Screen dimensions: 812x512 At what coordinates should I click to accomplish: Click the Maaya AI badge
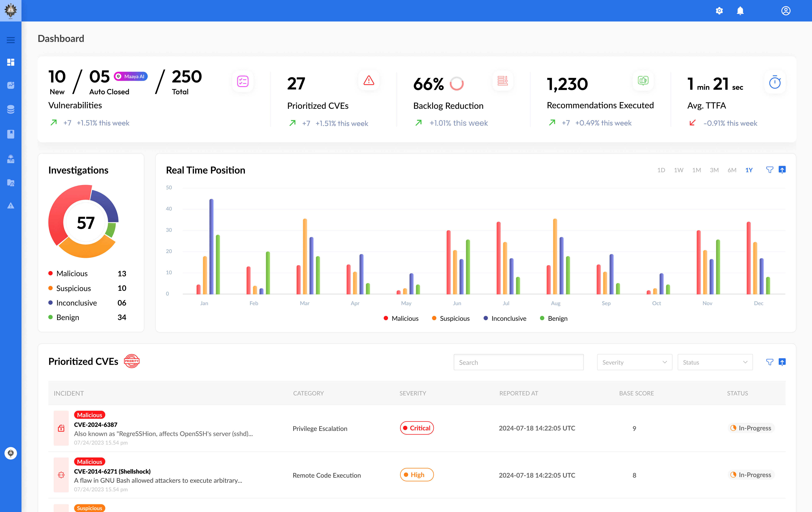tap(131, 77)
